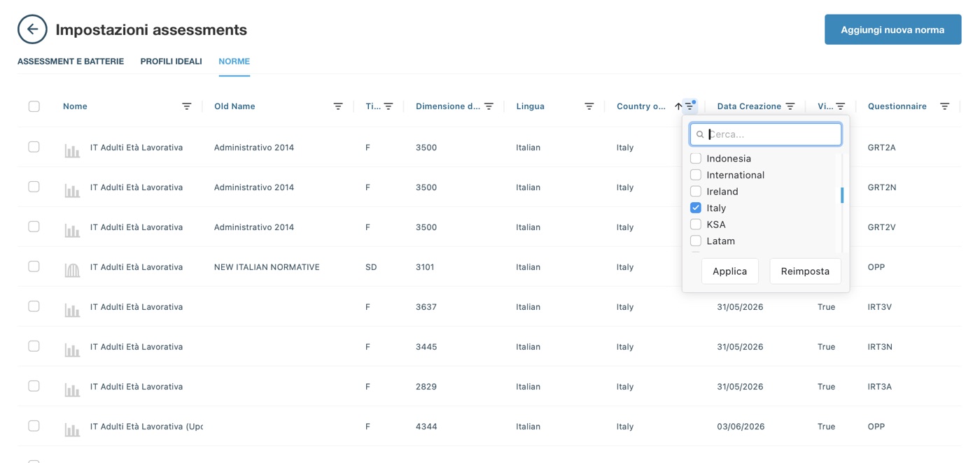Open filter dropdown on the Vi... column
The height and width of the screenshot is (463, 980).
pyautogui.click(x=841, y=106)
